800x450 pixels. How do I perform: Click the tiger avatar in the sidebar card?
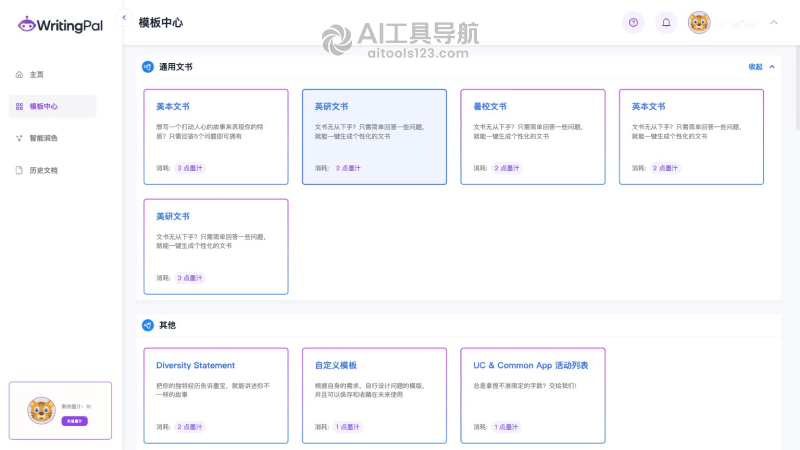tap(41, 411)
